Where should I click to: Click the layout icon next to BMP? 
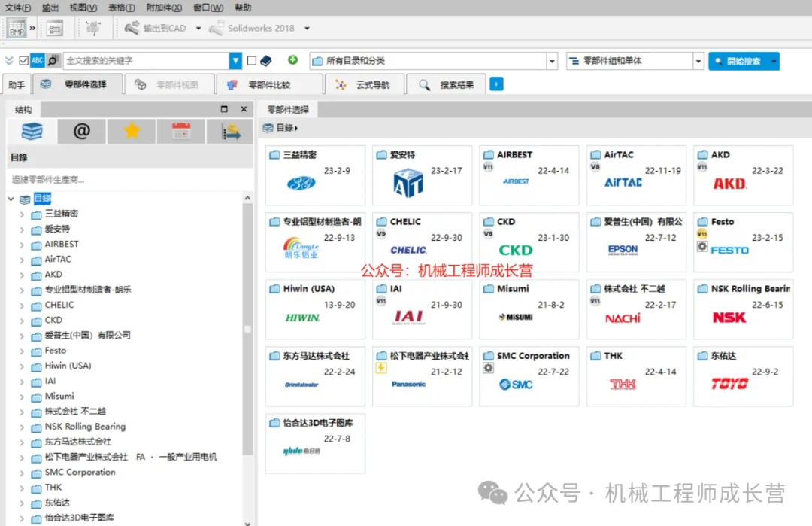click(x=54, y=28)
